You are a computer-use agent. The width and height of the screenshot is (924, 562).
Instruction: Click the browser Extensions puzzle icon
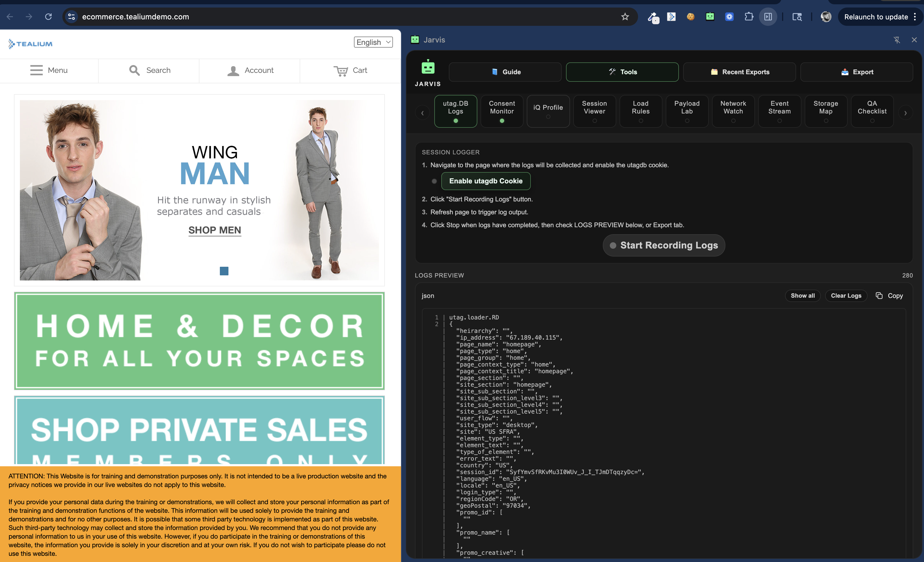point(748,16)
